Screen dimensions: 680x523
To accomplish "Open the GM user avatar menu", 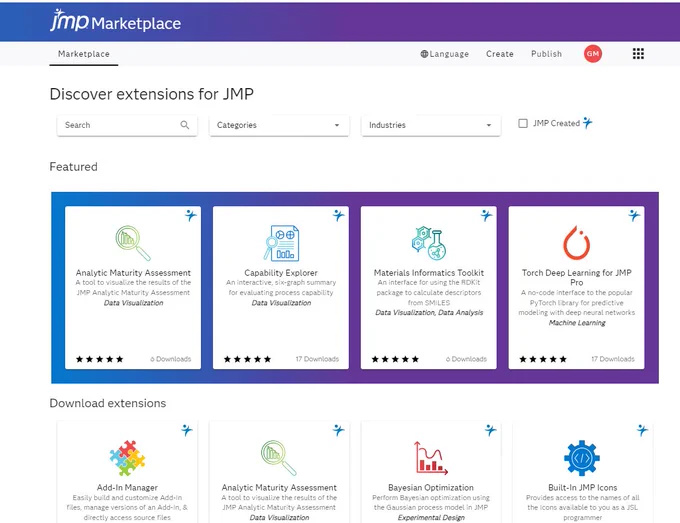I will (593, 54).
